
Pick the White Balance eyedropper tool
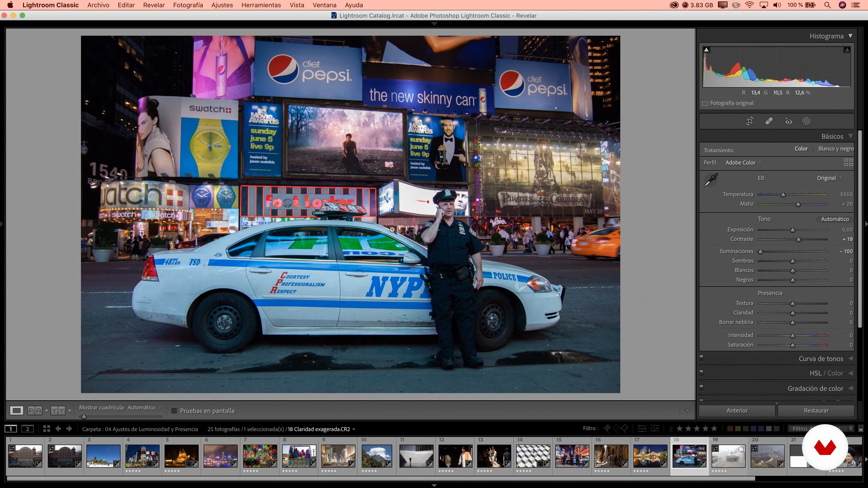pyautogui.click(x=711, y=180)
